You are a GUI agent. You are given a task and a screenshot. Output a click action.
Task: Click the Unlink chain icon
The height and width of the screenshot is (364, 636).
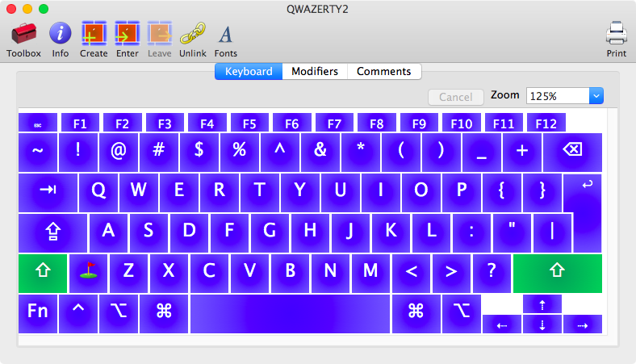point(192,35)
